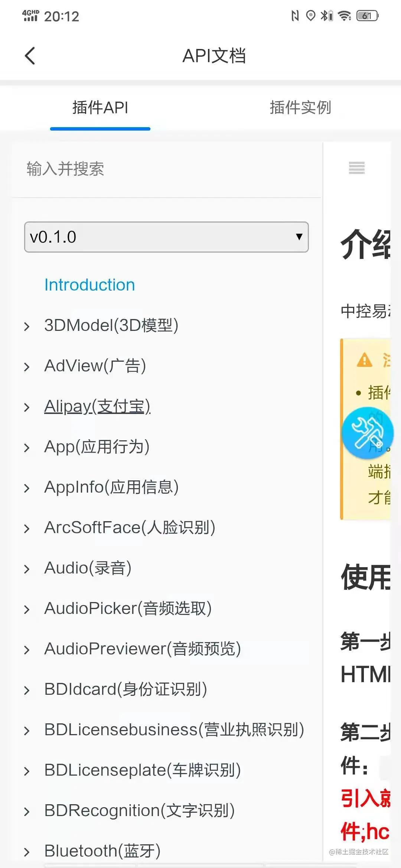Tap the battery indicator in status bar
Image resolution: width=401 pixels, height=868 pixels.
coord(367,16)
